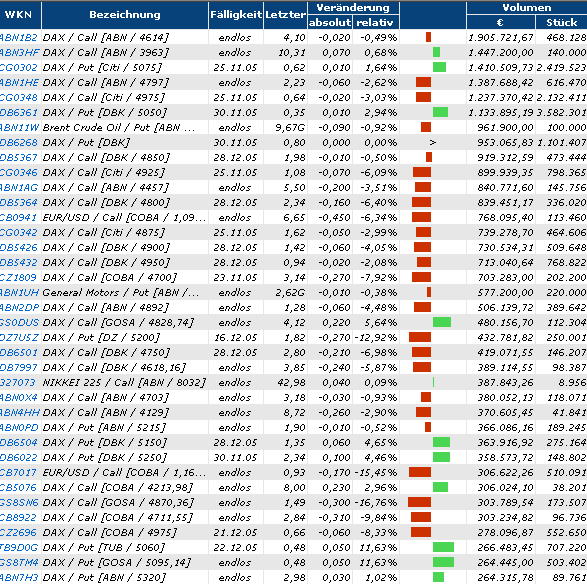Open WKN link DB7997
This screenshot has width=587, height=584.
point(19,367)
